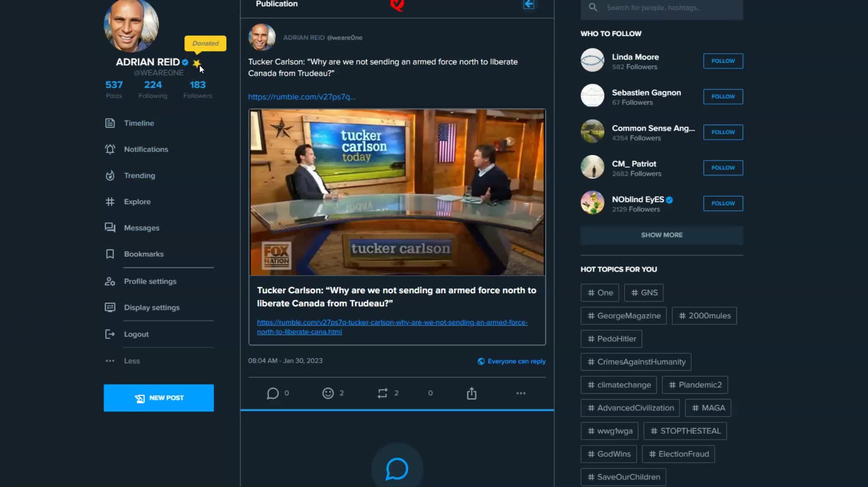Click the Logout door icon
The image size is (868, 487).
click(x=110, y=334)
